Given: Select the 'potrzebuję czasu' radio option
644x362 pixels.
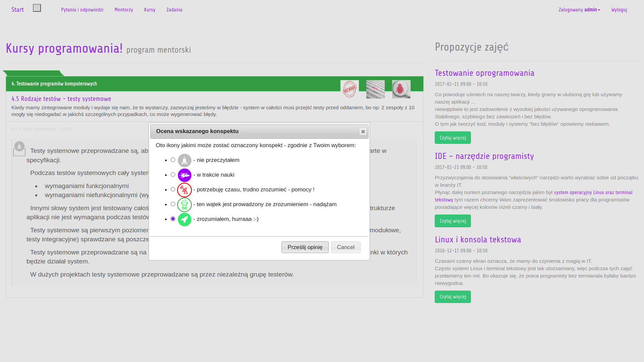Looking at the screenshot, I should point(173,189).
